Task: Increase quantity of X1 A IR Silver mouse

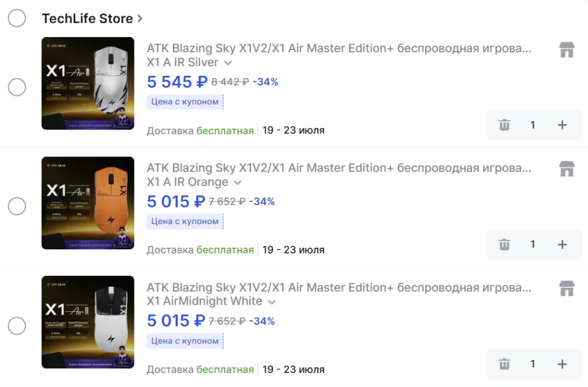Action: tap(562, 125)
